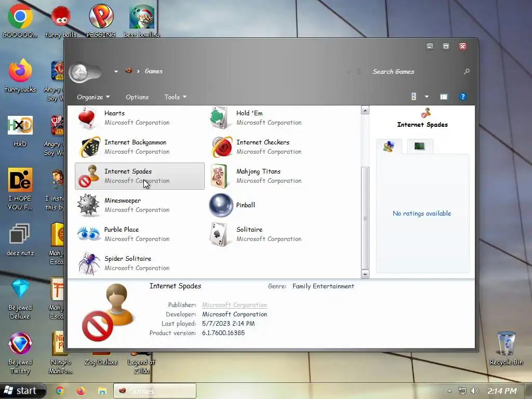
Task: Click the change view icon
Action: [x=414, y=97]
